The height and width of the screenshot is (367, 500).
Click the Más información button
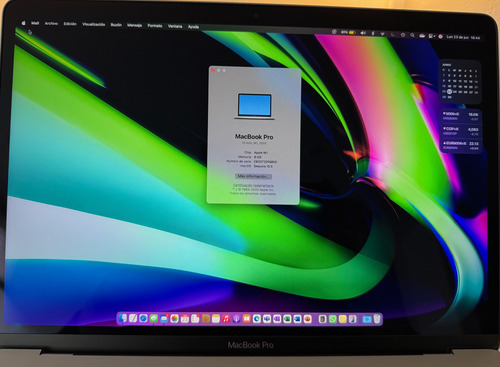tap(253, 176)
